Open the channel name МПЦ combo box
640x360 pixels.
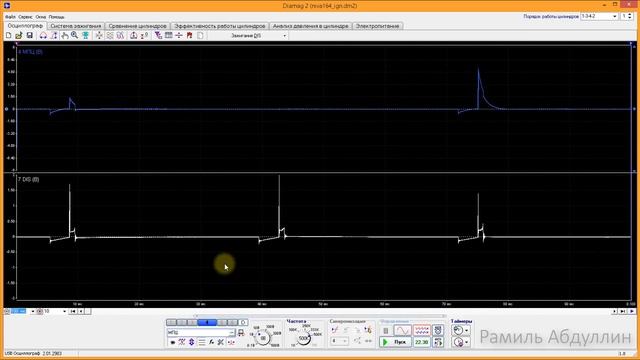201,332
